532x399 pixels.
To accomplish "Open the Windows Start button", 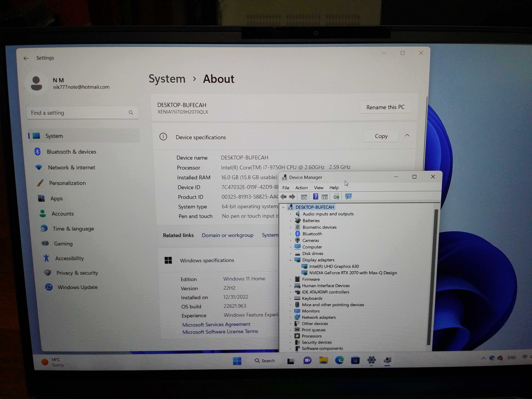I will [x=237, y=361].
